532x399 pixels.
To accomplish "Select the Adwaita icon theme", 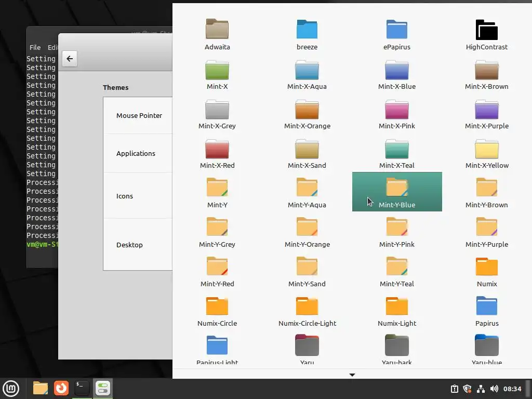I will tap(217, 34).
